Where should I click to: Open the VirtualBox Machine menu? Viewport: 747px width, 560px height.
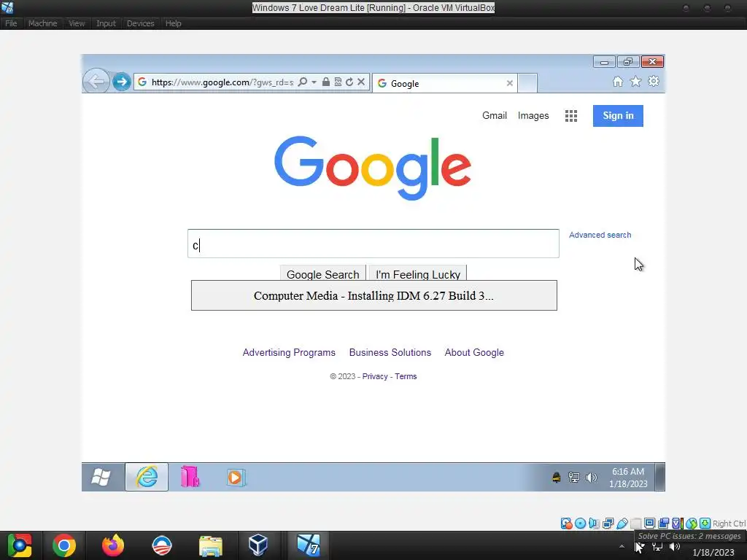(42, 23)
